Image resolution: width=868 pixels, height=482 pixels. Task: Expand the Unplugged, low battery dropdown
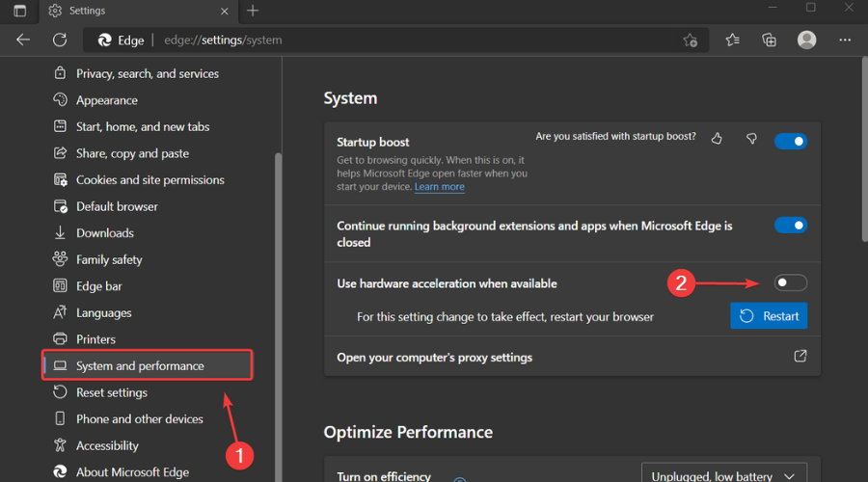(x=724, y=475)
